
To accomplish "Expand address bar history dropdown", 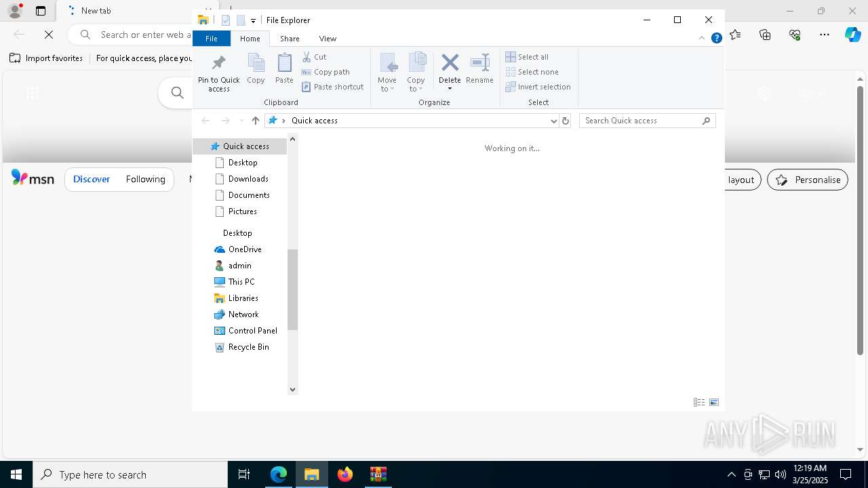I will click(x=553, y=121).
